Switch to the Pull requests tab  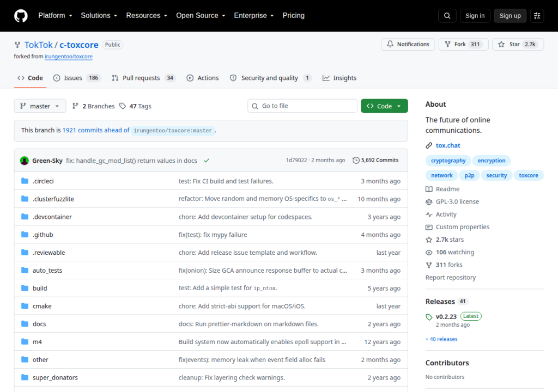(x=144, y=78)
